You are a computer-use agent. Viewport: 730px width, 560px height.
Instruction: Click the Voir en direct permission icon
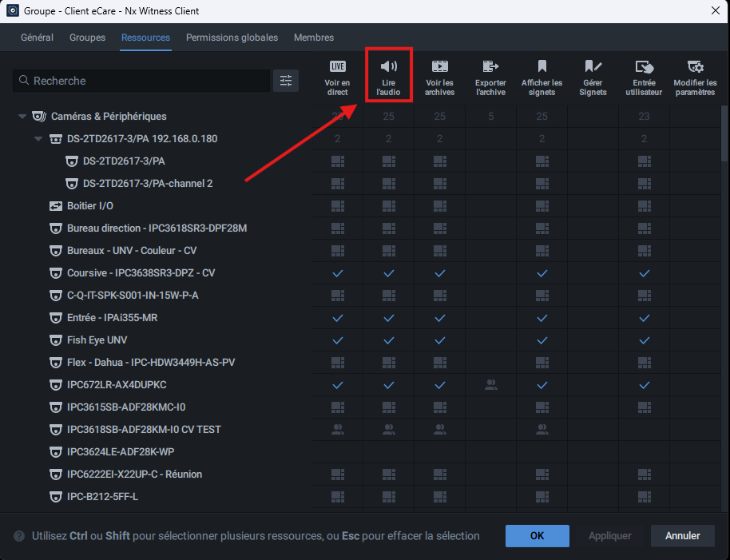pyautogui.click(x=337, y=66)
